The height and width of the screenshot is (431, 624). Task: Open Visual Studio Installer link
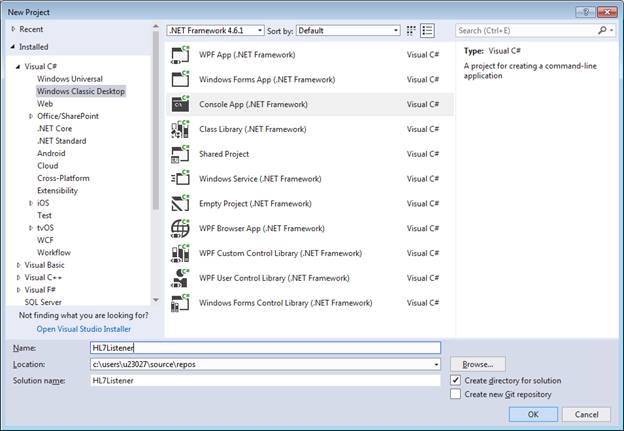click(x=84, y=329)
